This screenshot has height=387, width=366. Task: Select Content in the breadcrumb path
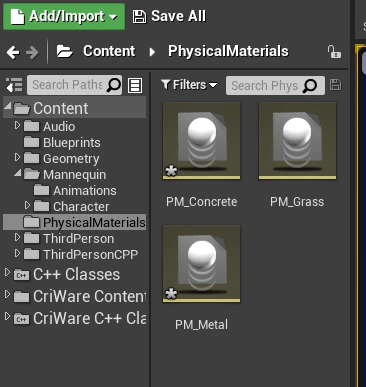pyautogui.click(x=109, y=51)
